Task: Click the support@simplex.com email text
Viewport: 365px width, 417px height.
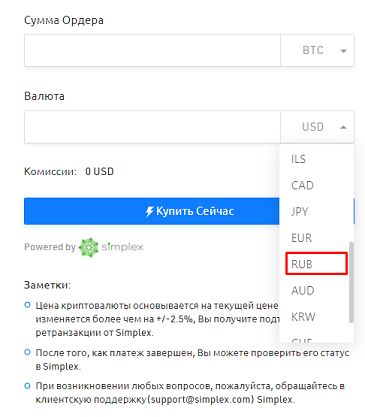Action: click(201, 399)
